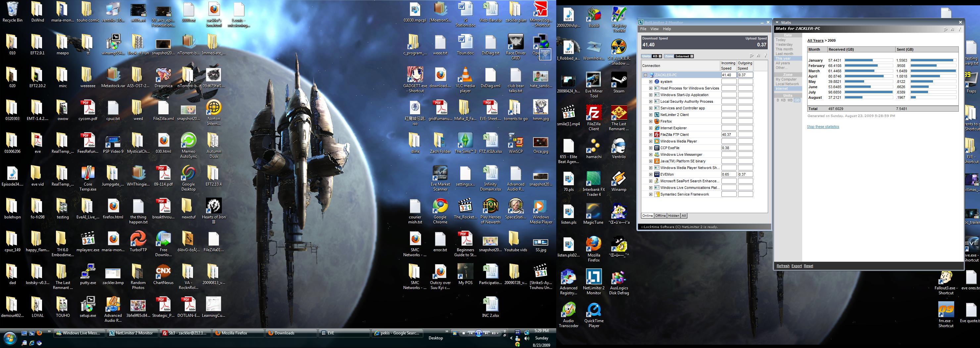The width and height of the screenshot is (980, 348).
Task: Select the Ventrilo desktop icon
Action: point(618,148)
